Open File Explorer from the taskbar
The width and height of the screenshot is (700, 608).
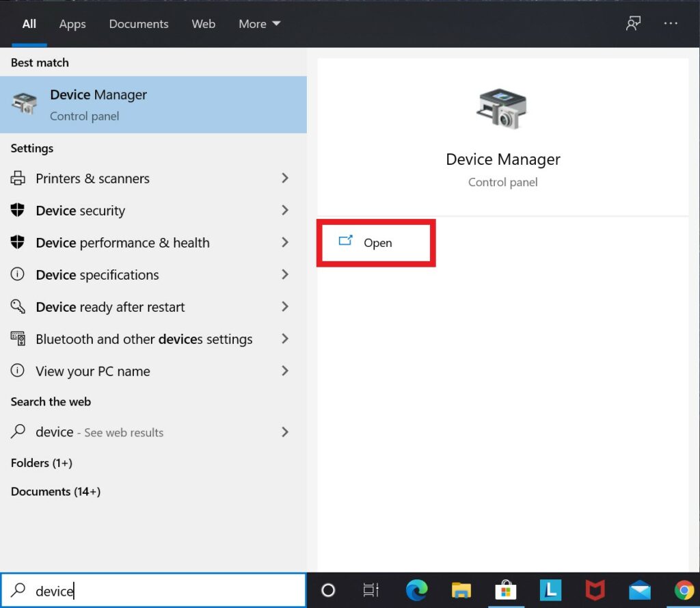(x=461, y=590)
